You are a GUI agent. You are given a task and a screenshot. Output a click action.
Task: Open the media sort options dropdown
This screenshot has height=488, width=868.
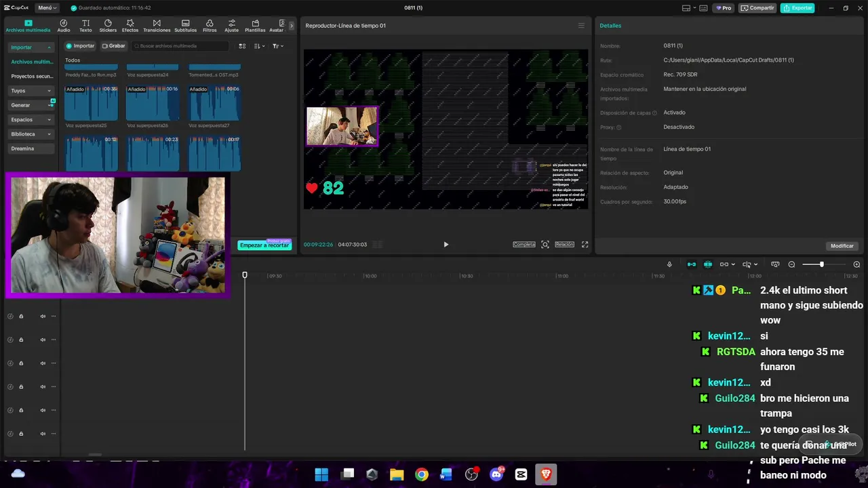click(260, 46)
